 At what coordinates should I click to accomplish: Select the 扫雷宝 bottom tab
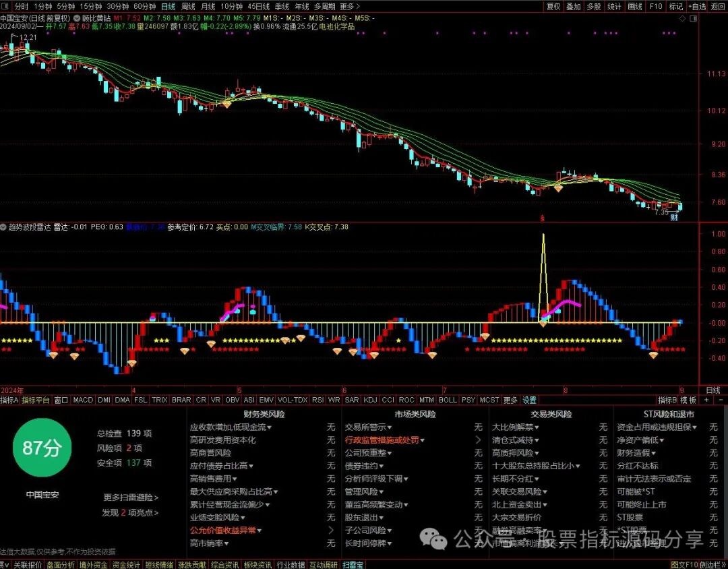click(x=353, y=565)
